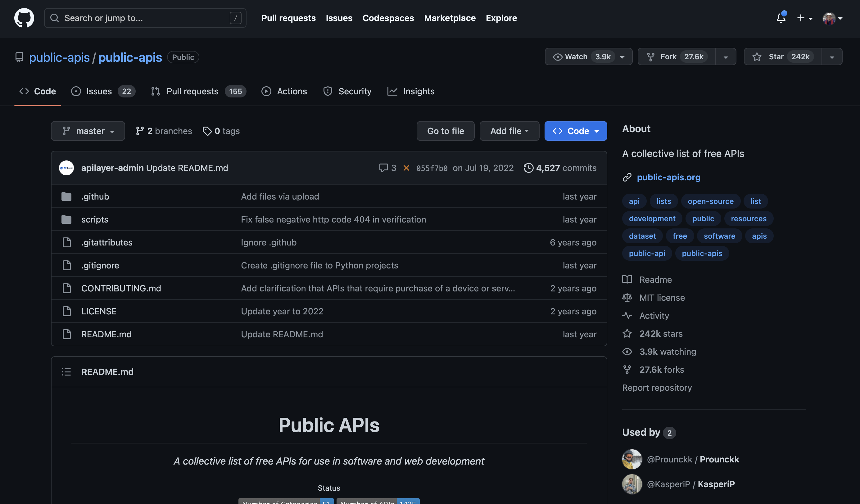Screen dimensions: 860x504
Task: Select the open-source topic tag
Action: click(711, 201)
